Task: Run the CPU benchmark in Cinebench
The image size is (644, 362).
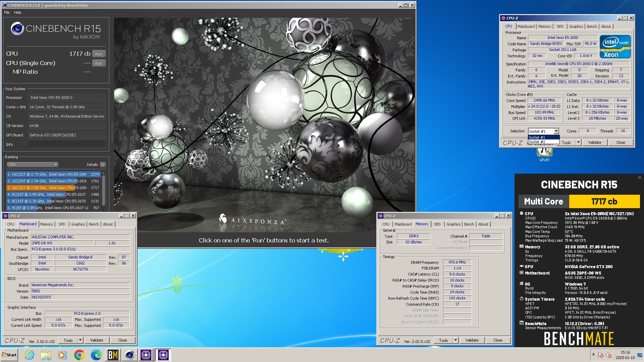Action: [99, 54]
